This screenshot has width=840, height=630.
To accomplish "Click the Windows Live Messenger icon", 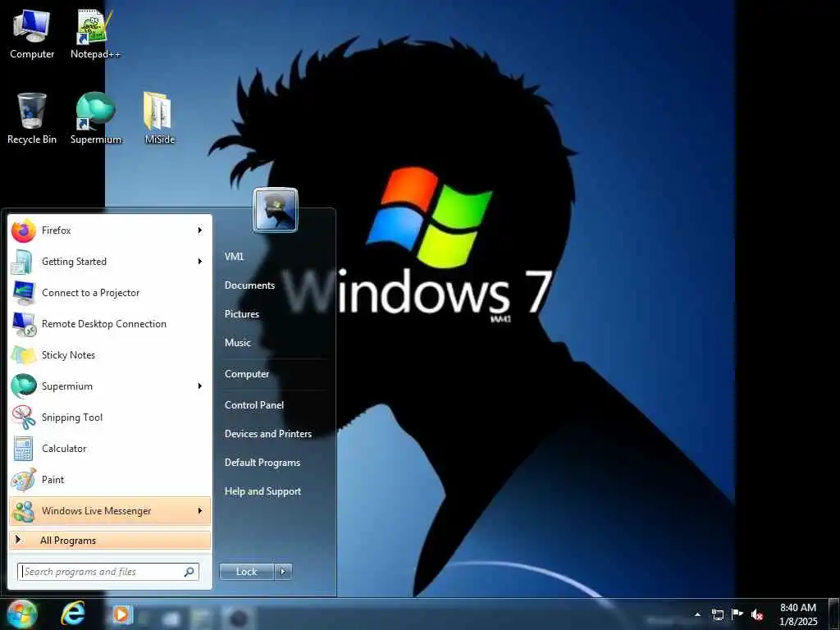I will pos(23,511).
